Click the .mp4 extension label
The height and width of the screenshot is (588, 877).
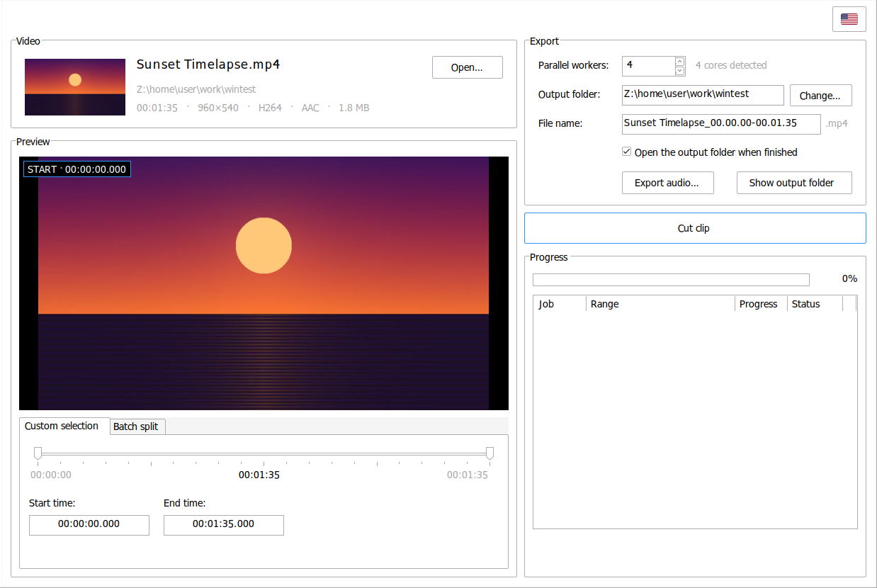click(x=837, y=123)
